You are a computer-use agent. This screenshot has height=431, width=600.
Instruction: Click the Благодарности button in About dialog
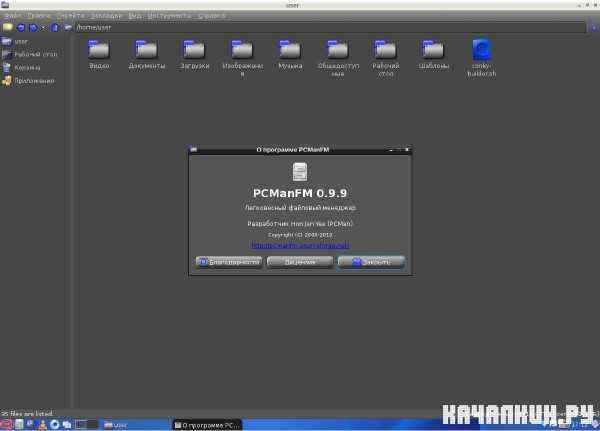tap(229, 262)
